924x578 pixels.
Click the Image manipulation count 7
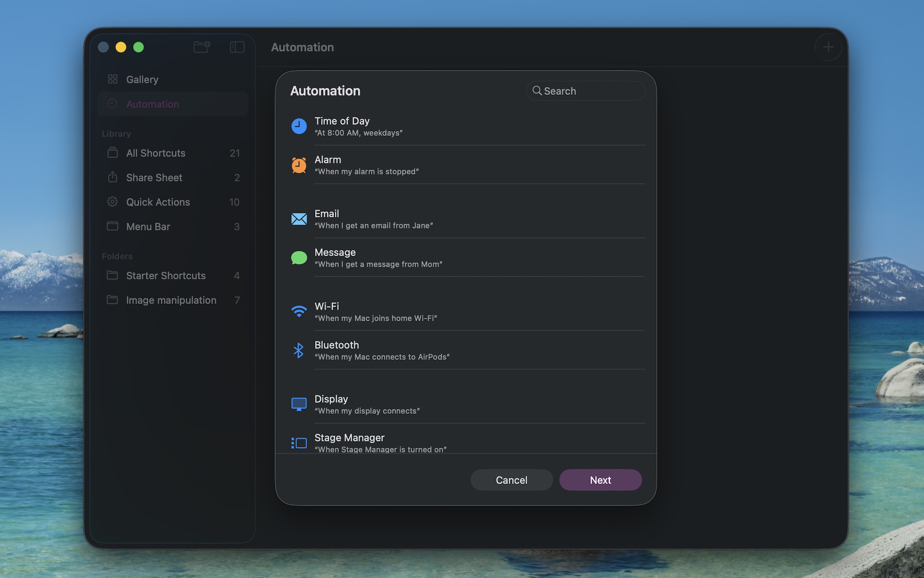pyautogui.click(x=237, y=300)
